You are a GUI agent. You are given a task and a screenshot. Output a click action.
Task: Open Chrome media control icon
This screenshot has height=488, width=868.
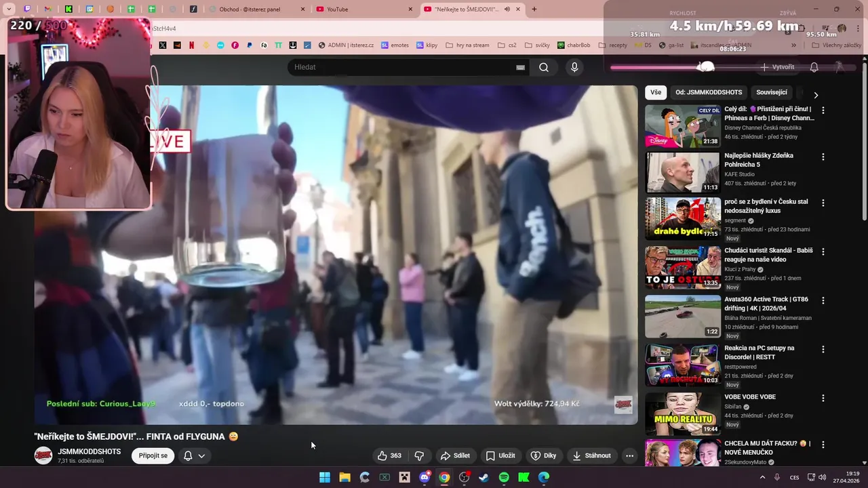825,28
